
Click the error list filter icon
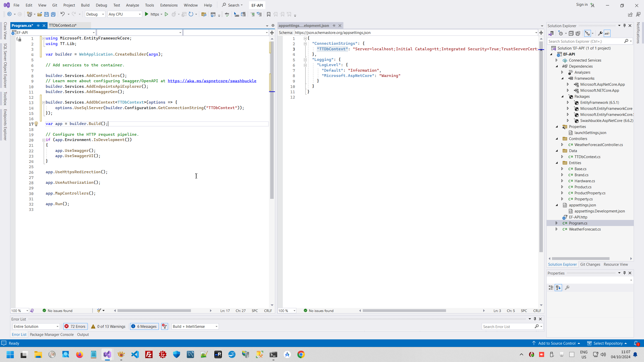[x=165, y=326]
